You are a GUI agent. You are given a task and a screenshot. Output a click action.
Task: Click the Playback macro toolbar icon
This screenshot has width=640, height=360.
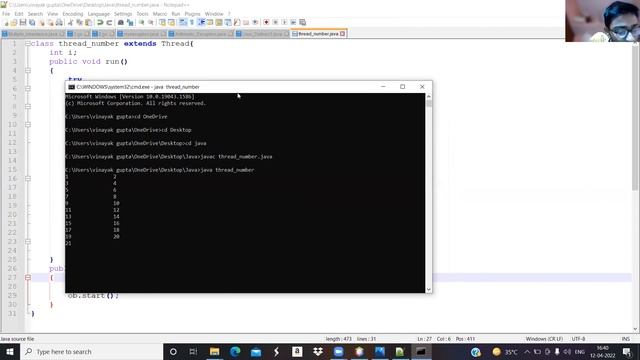tap(284, 22)
